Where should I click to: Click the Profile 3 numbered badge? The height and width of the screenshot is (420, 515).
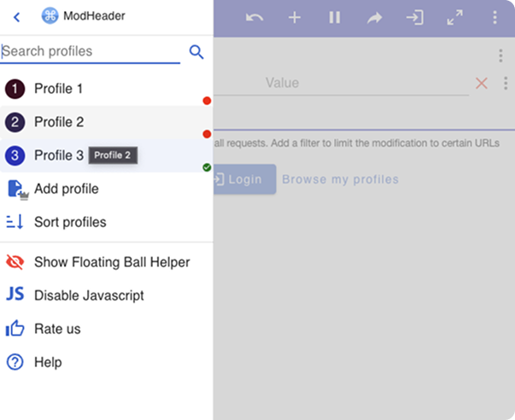15,155
